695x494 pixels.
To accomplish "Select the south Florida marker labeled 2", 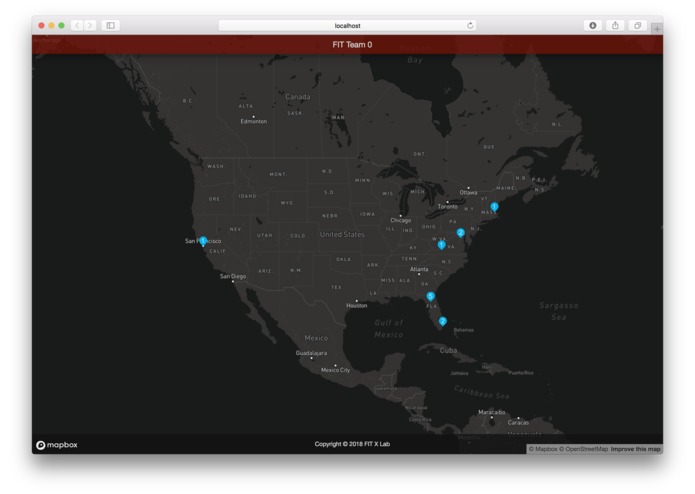I will [x=442, y=321].
